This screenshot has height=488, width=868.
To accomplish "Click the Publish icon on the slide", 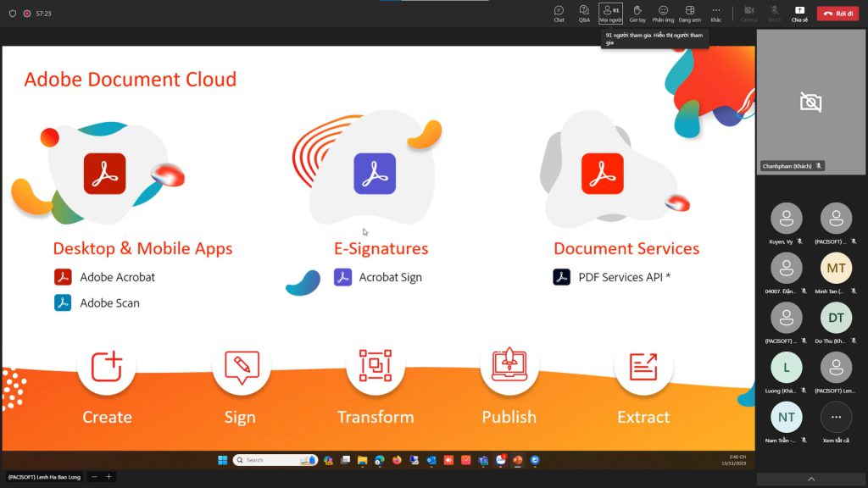I will [509, 366].
